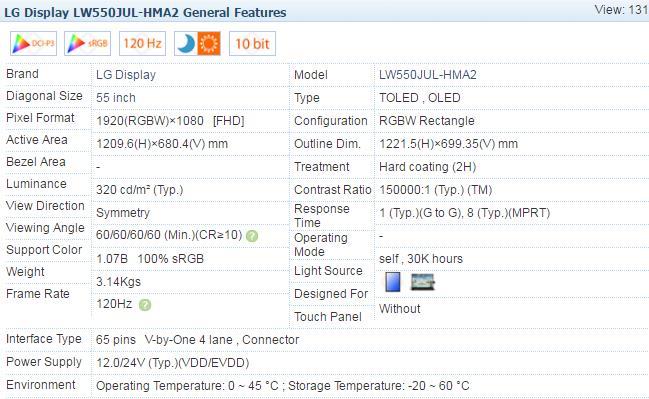The height and width of the screenshot is (399, 649).
Task: Click the View count in the header
Action: pos(622,10)
